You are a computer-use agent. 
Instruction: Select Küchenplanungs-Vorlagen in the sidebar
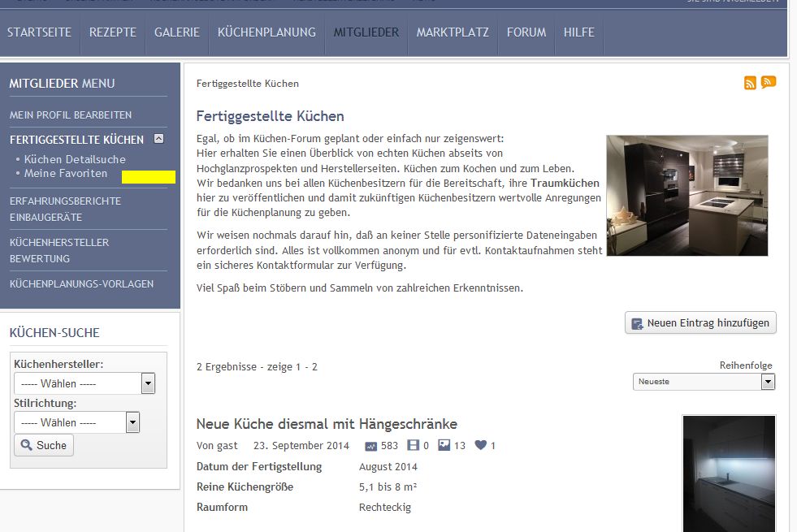coord(81,284)
